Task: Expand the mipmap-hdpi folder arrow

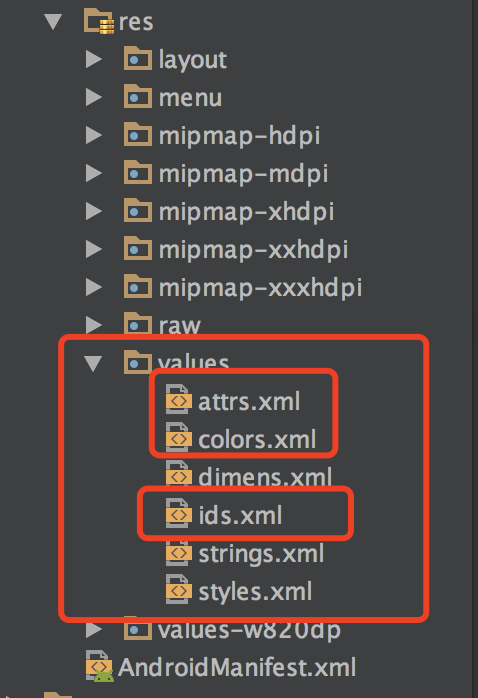Action: 93,135
